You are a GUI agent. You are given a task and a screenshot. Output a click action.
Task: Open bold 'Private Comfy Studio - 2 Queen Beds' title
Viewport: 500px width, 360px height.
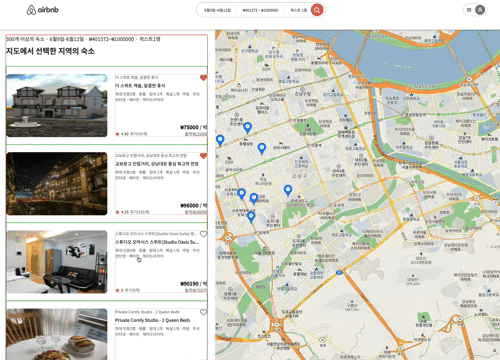pyautogui.click(x=153, y=320)
